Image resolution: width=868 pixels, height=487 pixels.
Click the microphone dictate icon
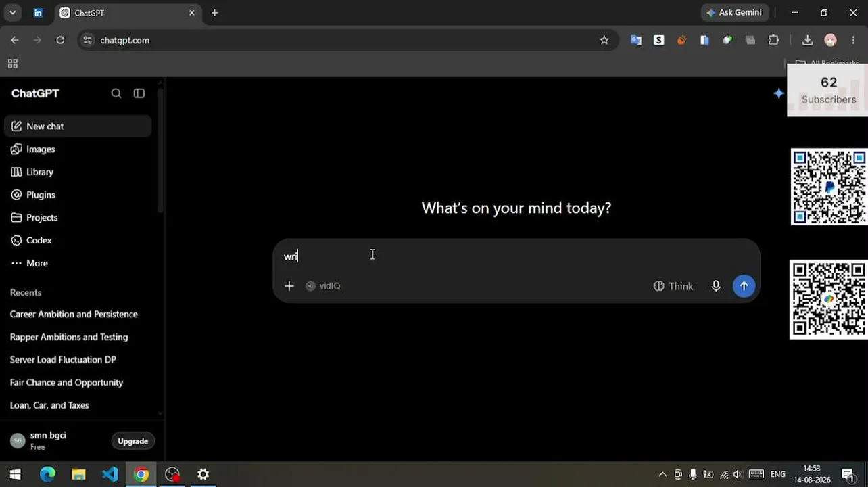716,286
